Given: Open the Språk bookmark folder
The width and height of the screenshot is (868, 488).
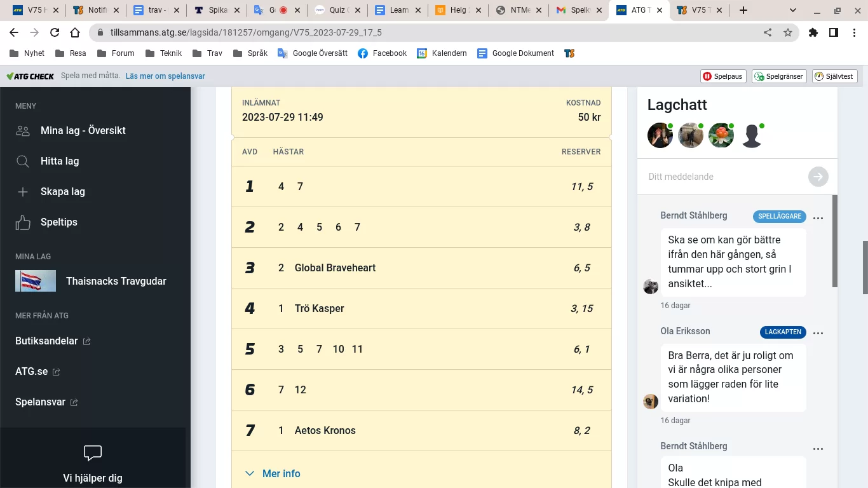Looking at the screenshot, I should coord(250,53).
